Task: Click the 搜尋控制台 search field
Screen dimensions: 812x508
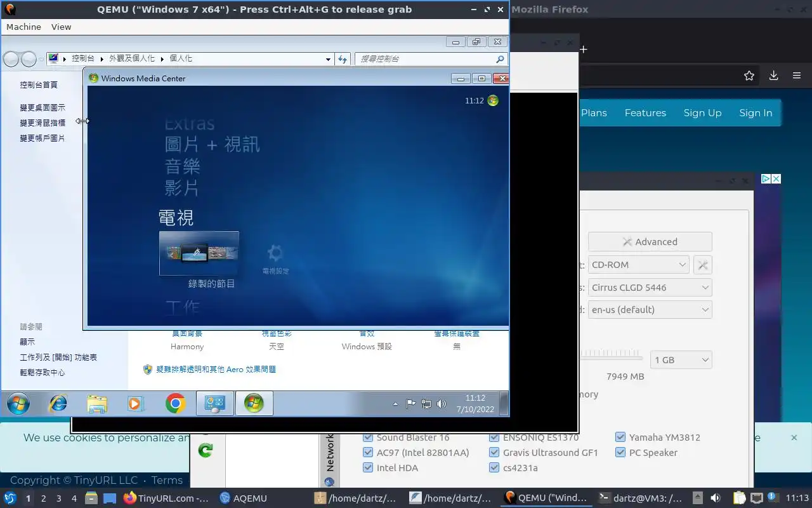Action: (x=431, y=58)
